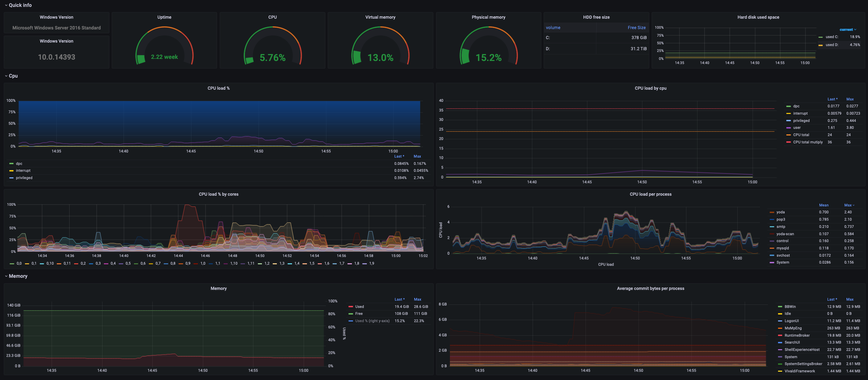
Task: Click core 0,0 series color icon
Action: [x=12, y=264]
